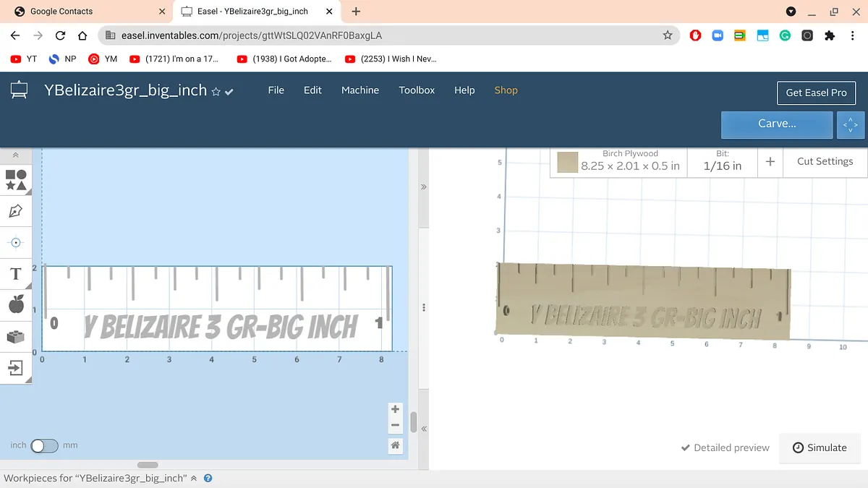Viewport: 868px width, 488px height.
Task: Toggle the Detailed preview checkbox
Action: point(686,448)
